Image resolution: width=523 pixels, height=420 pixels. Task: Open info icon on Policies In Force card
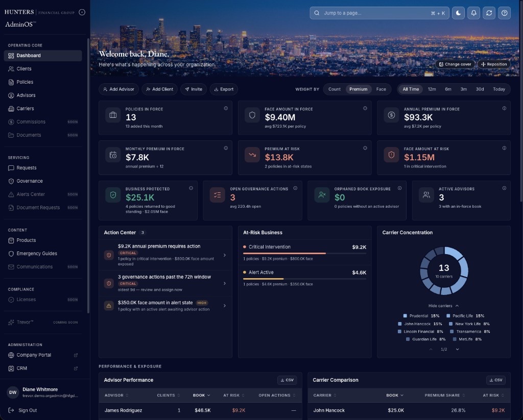(x=226, y=108)
